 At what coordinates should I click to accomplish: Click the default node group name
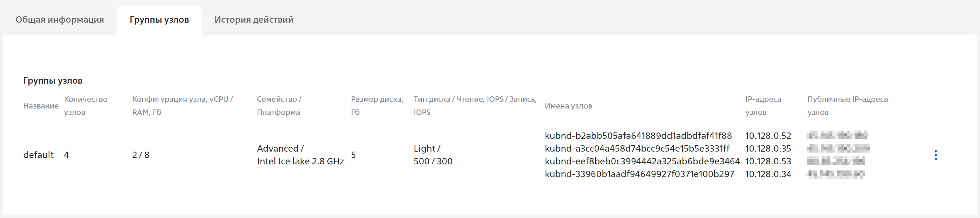pyautogui.click(x=39, y=155)
